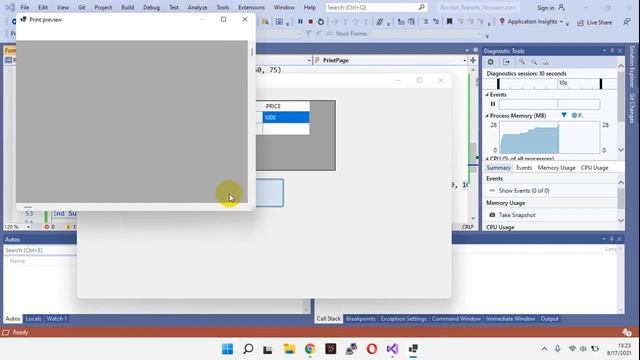Switch to Watch 1 tab
Screen dimensions: 640x360
tap(56, 319)
